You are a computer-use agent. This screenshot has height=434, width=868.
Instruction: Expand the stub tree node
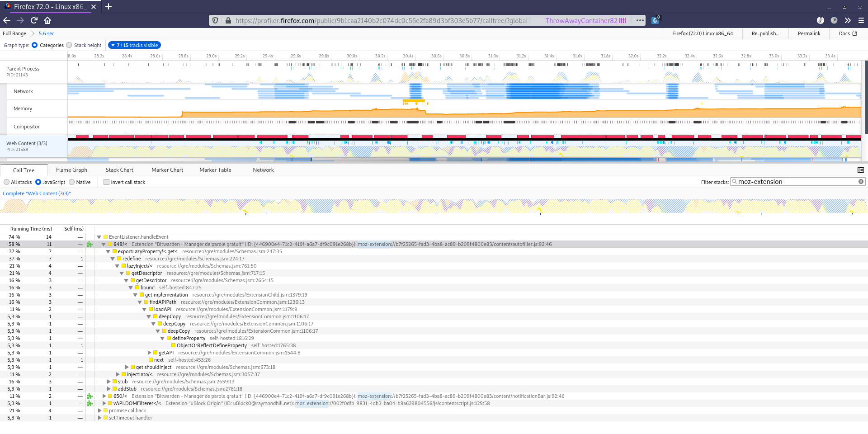coord(108,382)
